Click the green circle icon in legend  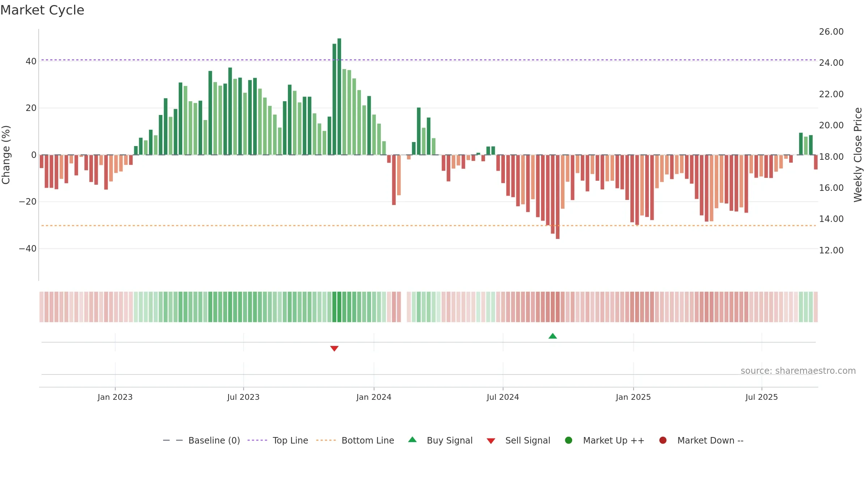569,440
